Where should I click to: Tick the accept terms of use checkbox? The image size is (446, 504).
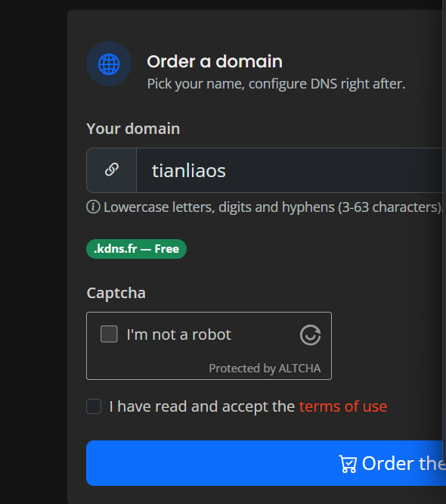click(94, 406)
